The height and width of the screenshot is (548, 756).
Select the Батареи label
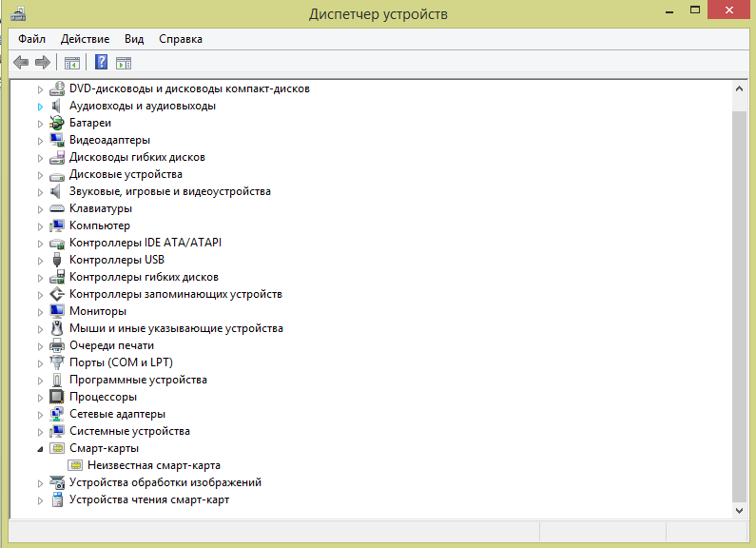click(90, 123)
